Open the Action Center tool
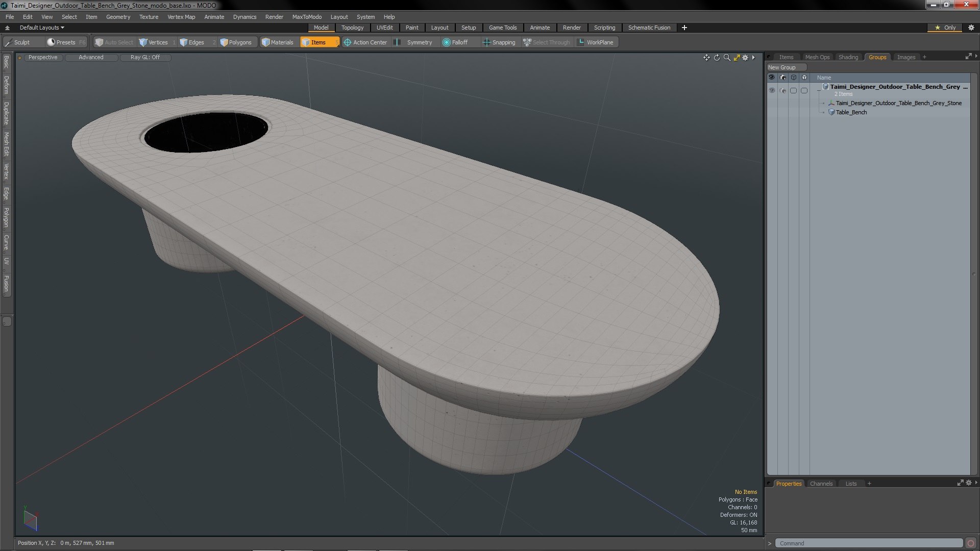980x551 pixels. click(365, 42)
